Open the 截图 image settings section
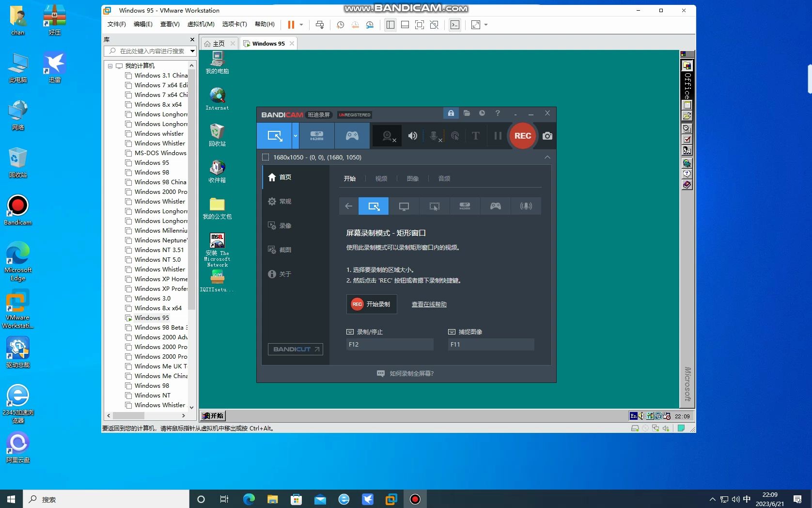Image resolution: width=812 pixels, height=508 pixels. click(x=296, y=250)
